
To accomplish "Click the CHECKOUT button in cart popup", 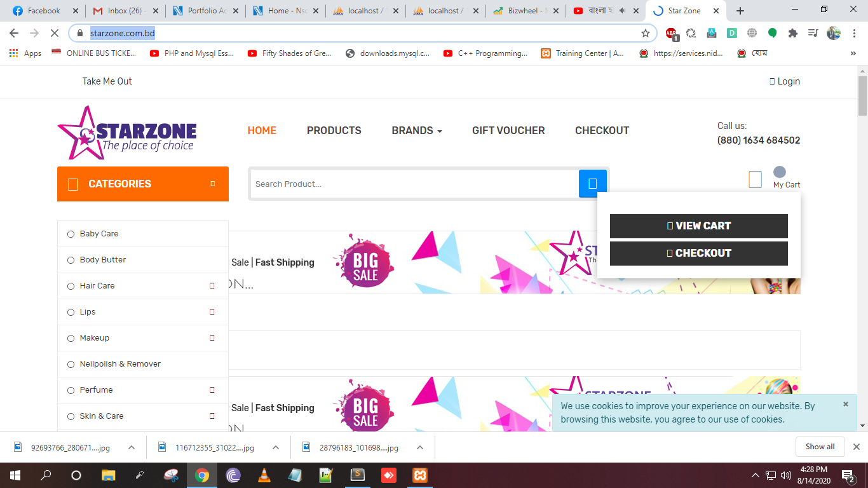I will (699, 253).
